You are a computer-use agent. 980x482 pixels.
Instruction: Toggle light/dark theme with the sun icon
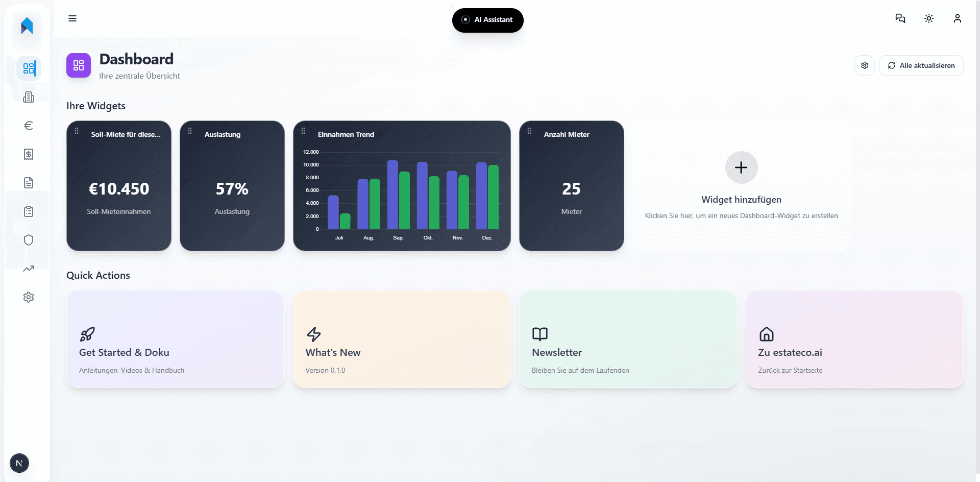click(x=928, y=18)
